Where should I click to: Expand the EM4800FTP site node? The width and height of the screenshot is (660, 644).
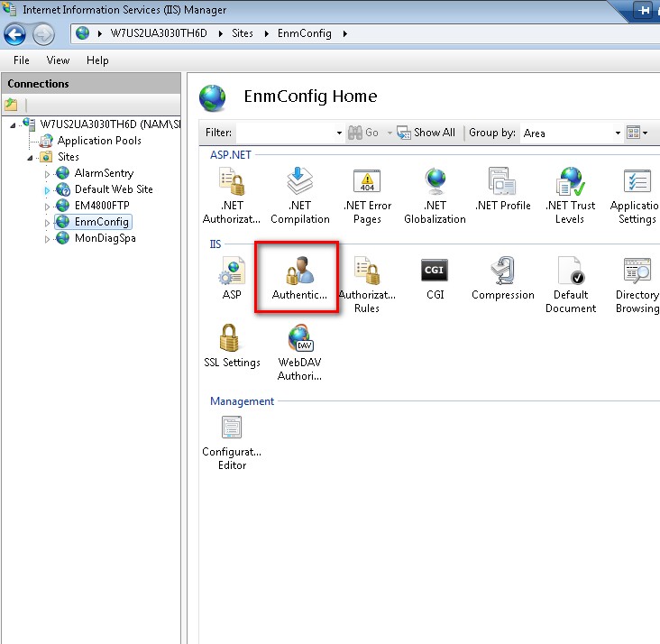pyautogui.click(x=47, y=207)
